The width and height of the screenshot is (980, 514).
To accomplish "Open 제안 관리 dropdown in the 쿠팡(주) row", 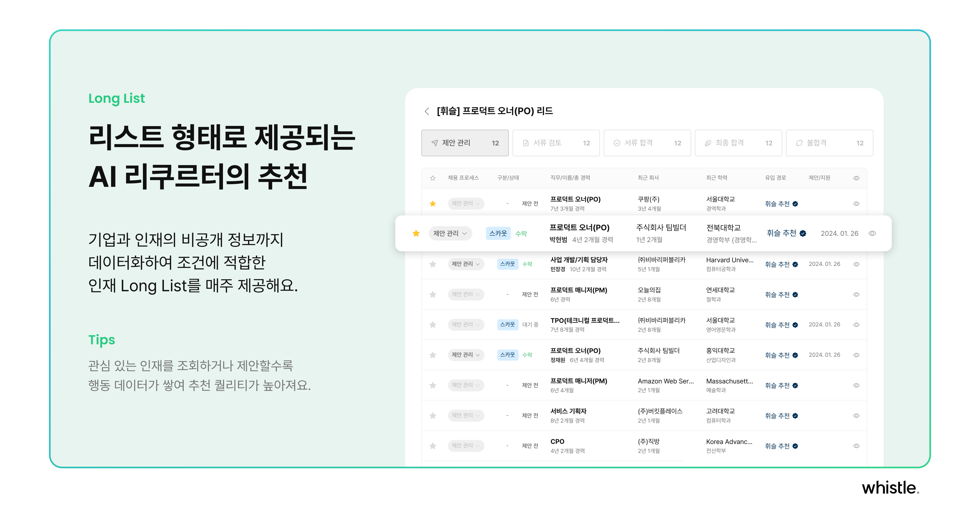I will coord(466,203).
